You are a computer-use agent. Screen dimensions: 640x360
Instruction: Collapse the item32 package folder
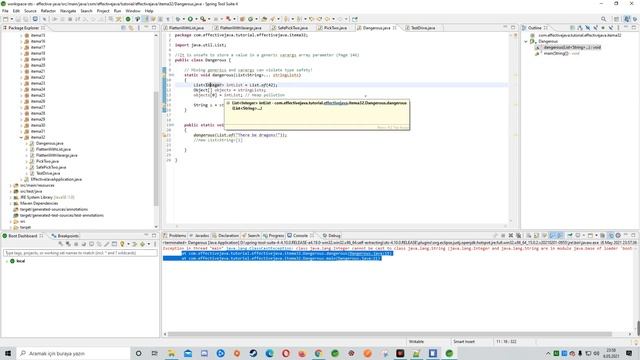[x=21, y=138]
